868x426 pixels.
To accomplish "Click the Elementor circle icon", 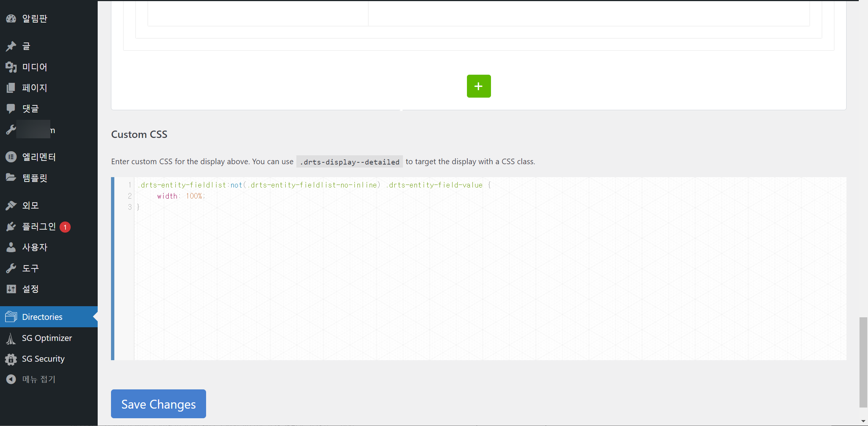I will coord(11,157).
